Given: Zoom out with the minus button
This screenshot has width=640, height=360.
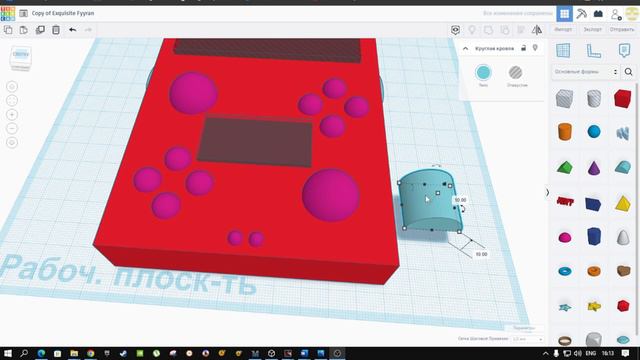Looking at the screenshot, I should pyautogui.click(x=12, y=129).
